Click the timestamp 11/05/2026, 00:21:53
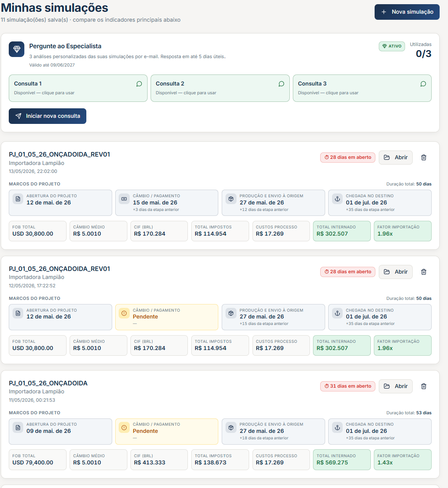 tap(32, 400)
